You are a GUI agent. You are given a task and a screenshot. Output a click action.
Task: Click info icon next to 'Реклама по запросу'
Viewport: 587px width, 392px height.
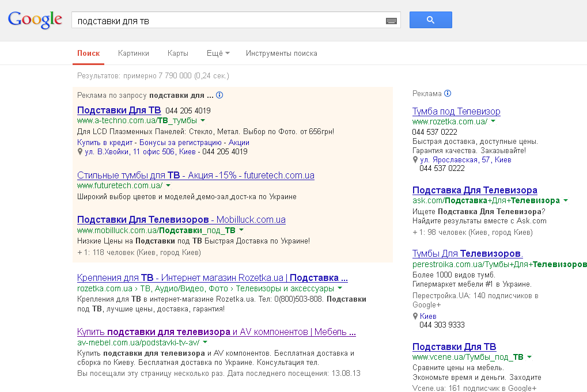tap(219, 95)
